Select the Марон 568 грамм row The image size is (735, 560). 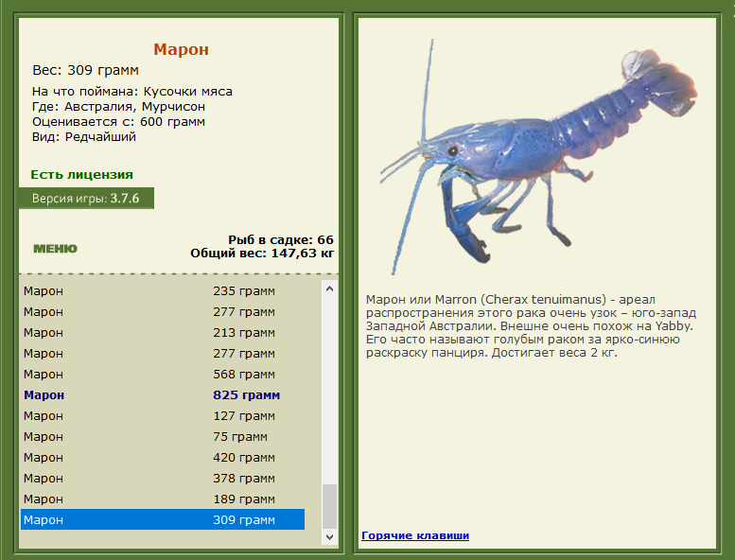point(163,375)
